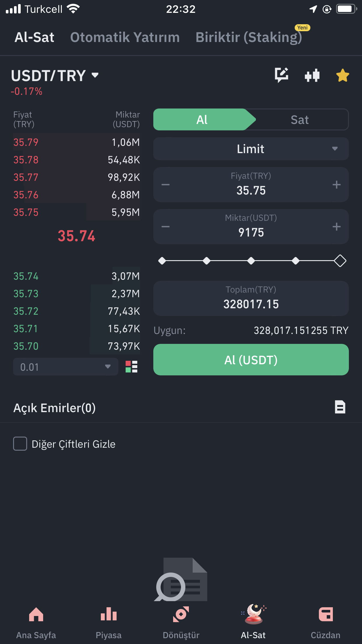Change order book layout view icon
The width and height of the screenshot is (362, 644).
(131, 367)
